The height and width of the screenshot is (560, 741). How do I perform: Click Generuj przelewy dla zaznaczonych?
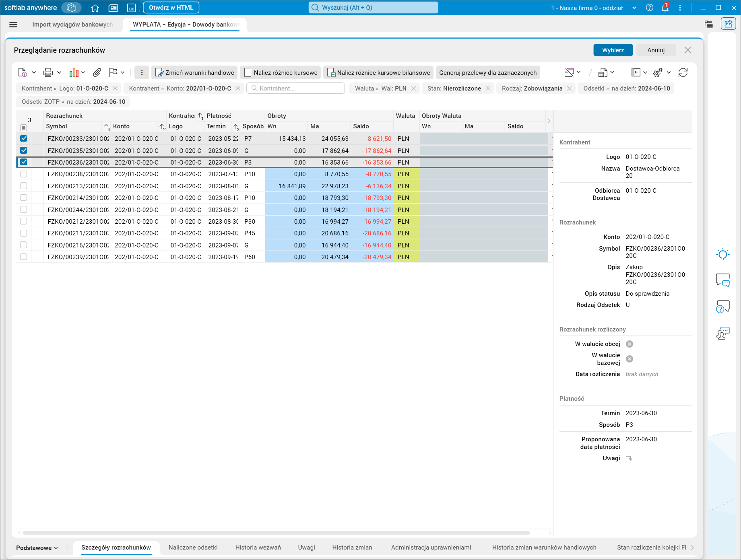click(x=488, y=72)
